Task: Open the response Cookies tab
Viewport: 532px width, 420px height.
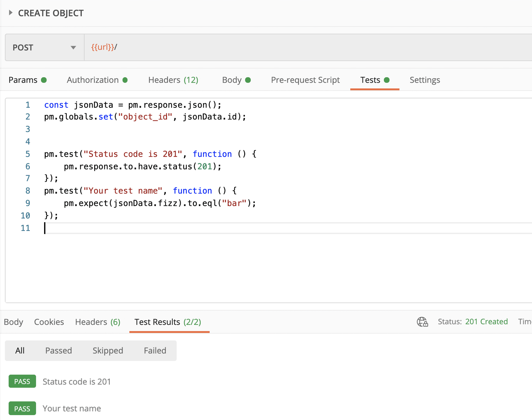Action: [49, 322]
